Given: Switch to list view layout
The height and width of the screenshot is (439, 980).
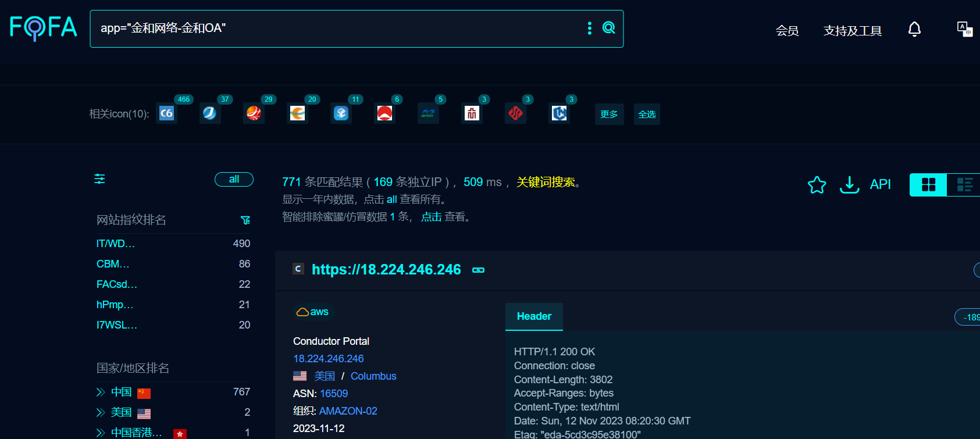Looking at the screenshot, I should click(x=964, y=185).
